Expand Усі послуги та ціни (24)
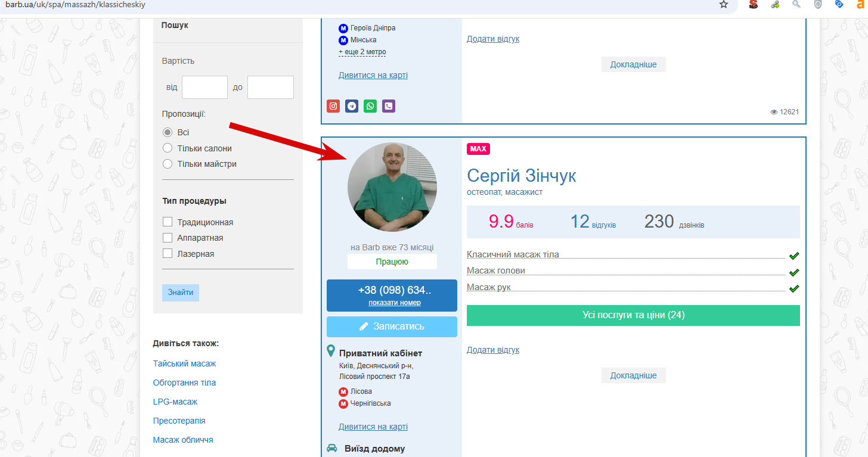This screenshot has width=868, height=457. point(633,315)
